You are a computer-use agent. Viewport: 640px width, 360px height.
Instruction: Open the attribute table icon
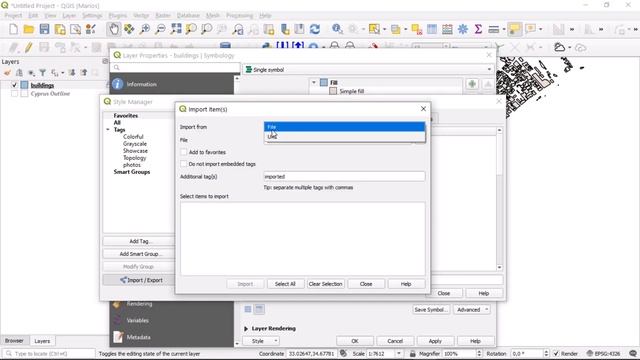click(432, 29)
